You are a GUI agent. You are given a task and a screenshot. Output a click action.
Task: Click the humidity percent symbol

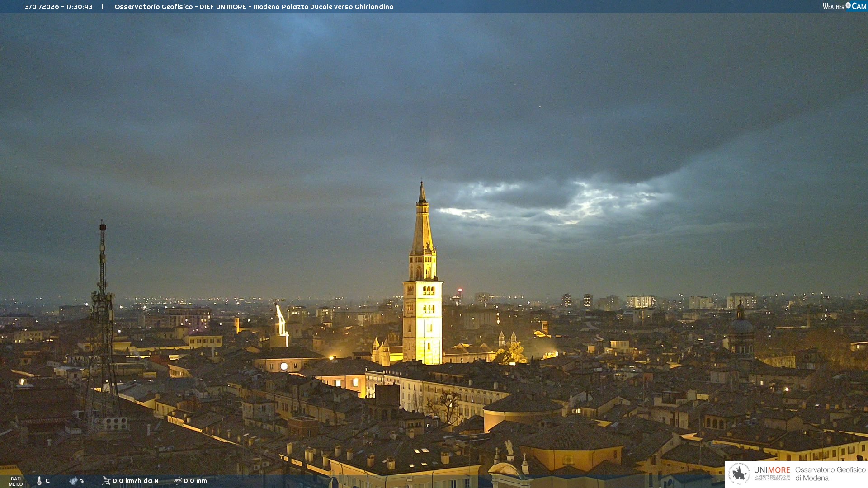click(x=82, y=481)
